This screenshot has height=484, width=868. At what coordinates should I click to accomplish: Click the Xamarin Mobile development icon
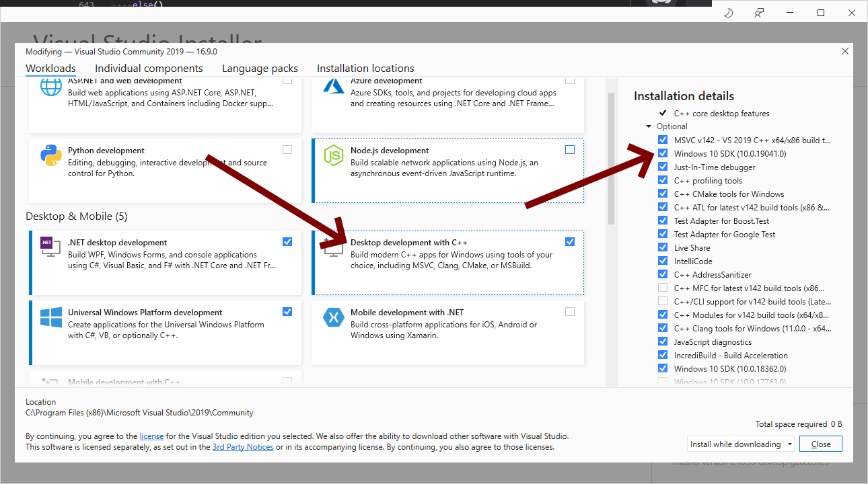coord(334,317)
